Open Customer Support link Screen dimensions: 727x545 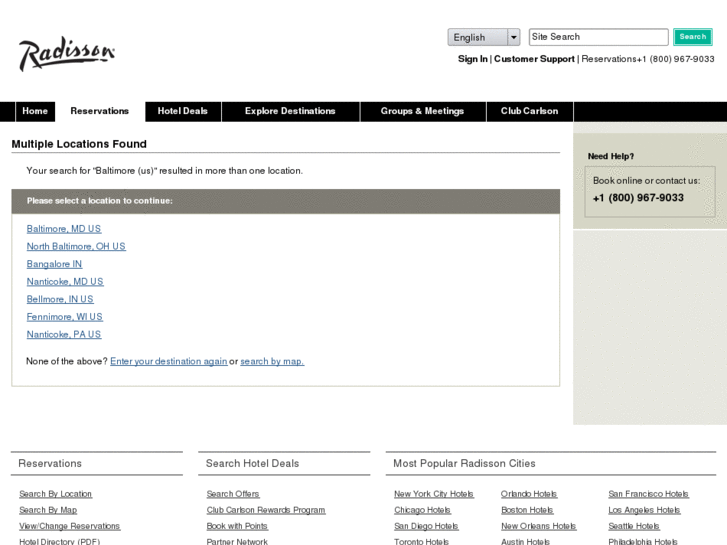(534, 59)
